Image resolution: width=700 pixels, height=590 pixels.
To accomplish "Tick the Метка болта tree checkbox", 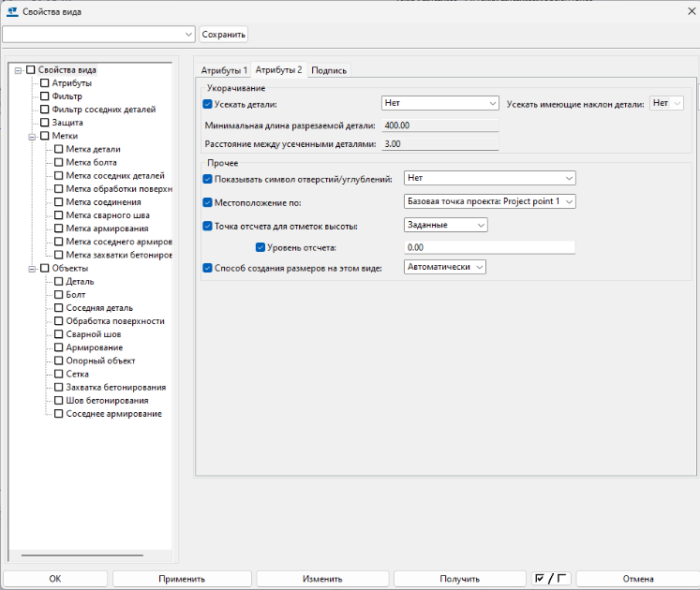I will pos(59,162).
